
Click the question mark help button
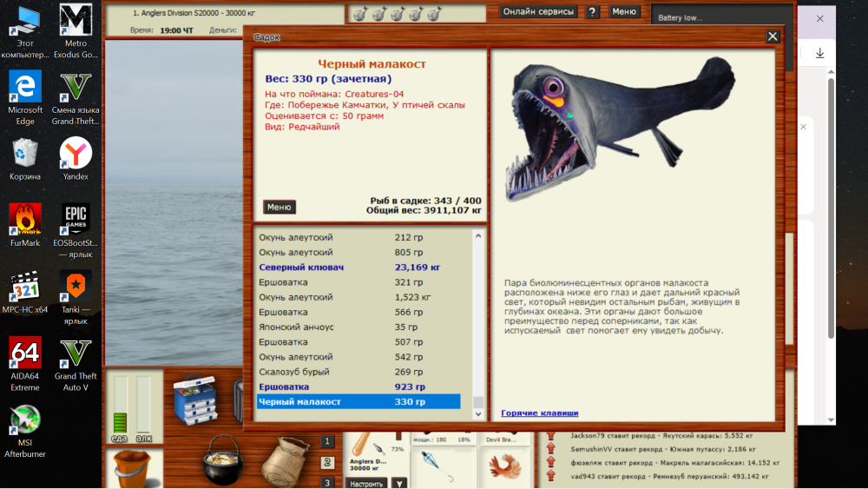click(592, 12)
